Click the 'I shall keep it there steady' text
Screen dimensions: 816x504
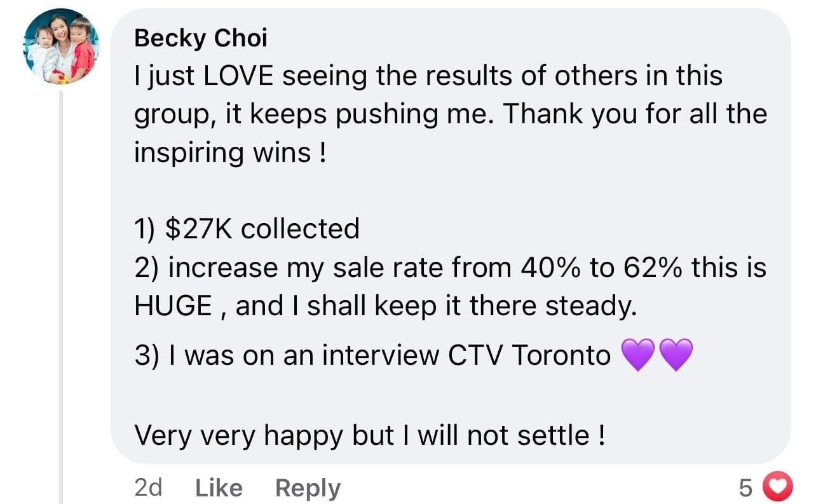coord(470,308)
